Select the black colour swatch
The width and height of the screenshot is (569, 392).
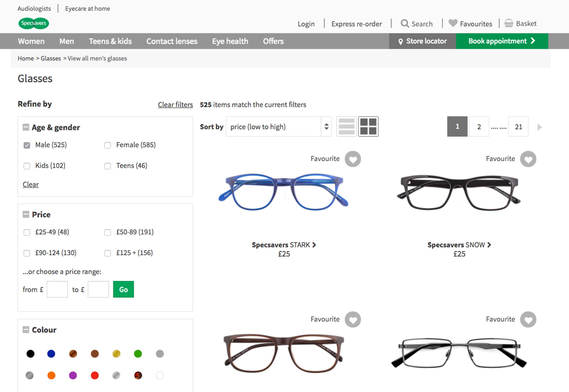click(31, 354)
